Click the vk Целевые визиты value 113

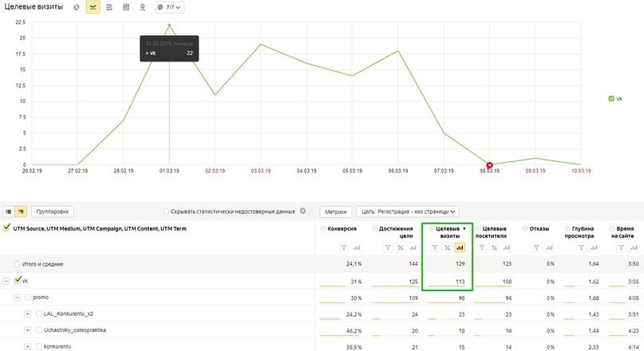460,282
